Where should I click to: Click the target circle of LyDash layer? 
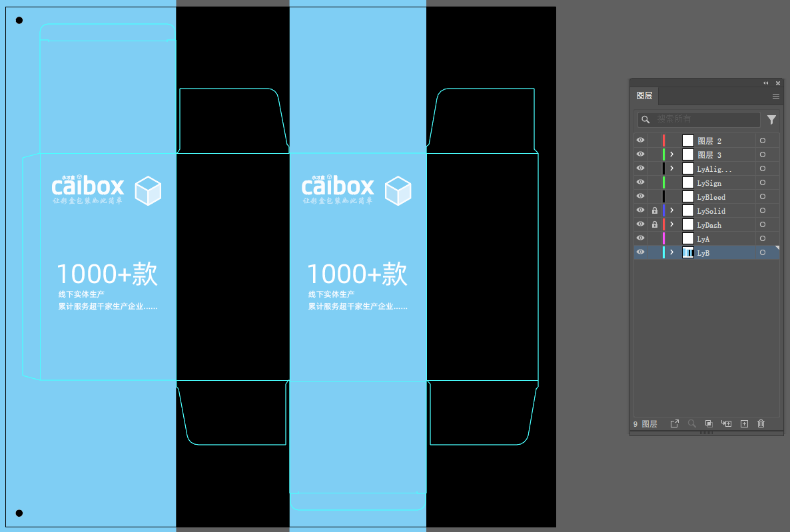click(x=762, y=224)
